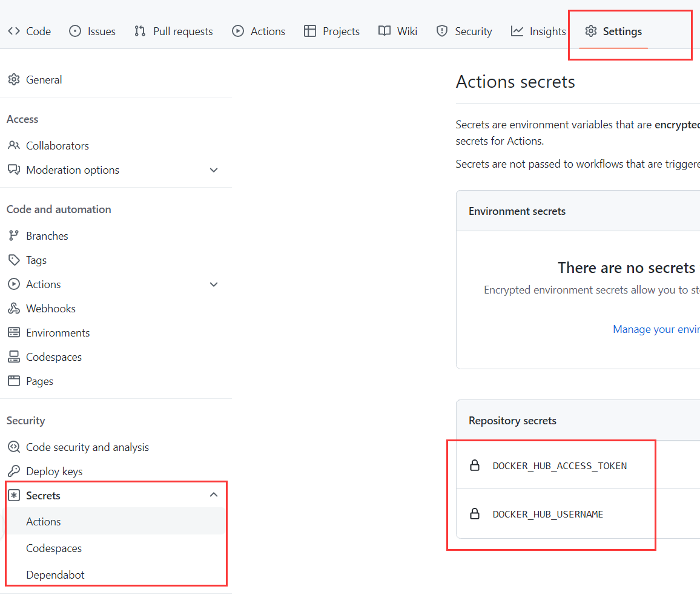Collapse the Secrets section chevron
Screen dimensions: 700x595
(214, 495)
